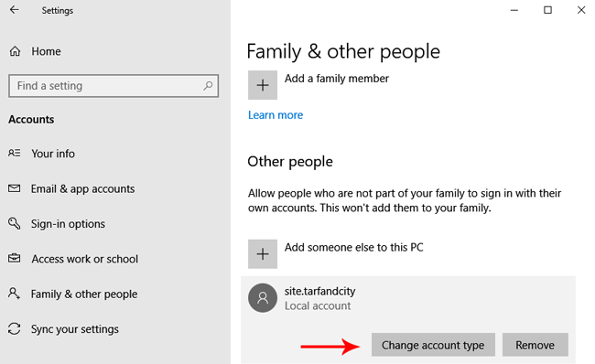Go to Home settings page
Viewport: 595px width, 364px height.
(46, 51)
